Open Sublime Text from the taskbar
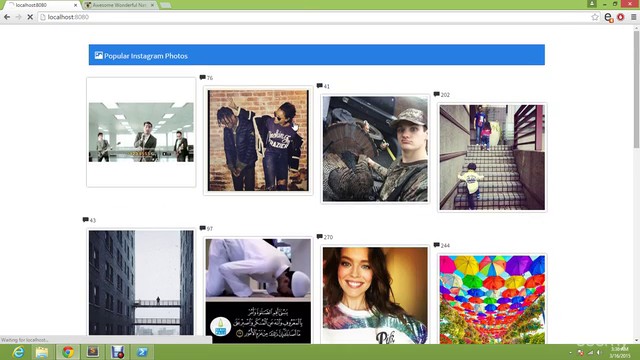 tap(93, 352)
